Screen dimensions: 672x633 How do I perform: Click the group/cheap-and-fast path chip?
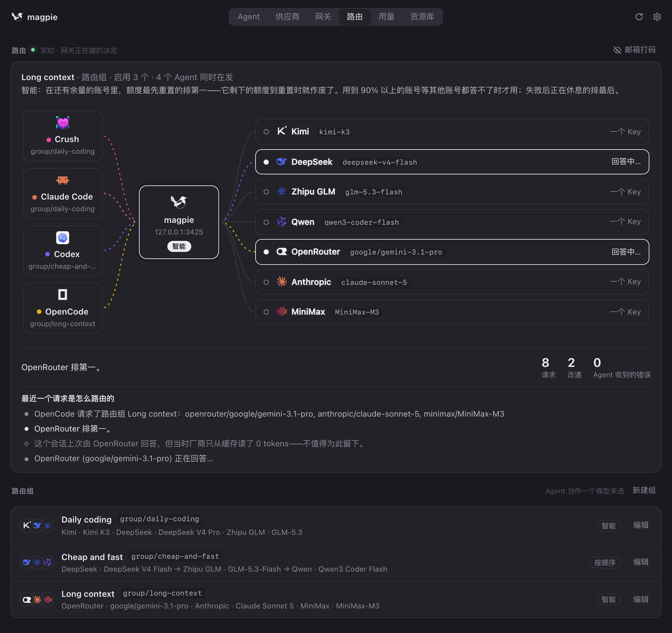(175, 557)
